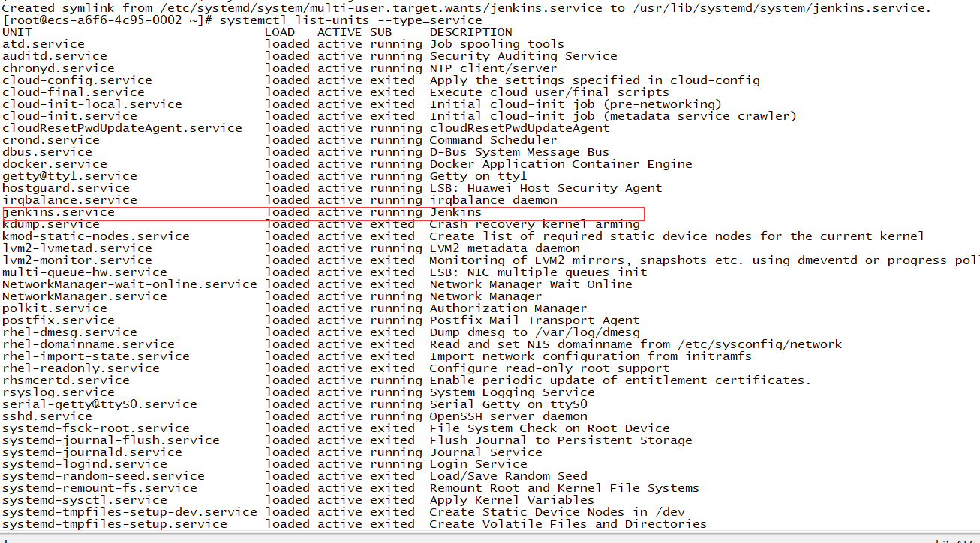Viewport: 980px width, 543px height.
Task: Select the cloudResetPwdUpdateAgent.service unit name
Action: (x=122, y=128)
